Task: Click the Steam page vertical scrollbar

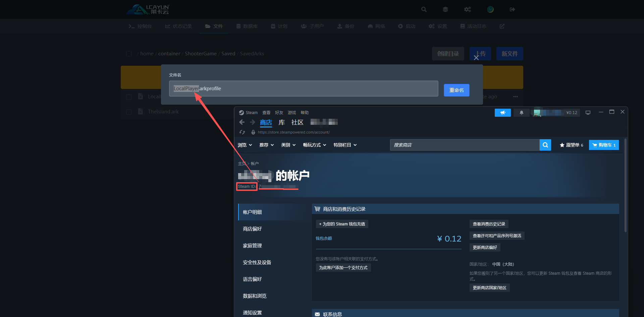Action: (625, 184)
